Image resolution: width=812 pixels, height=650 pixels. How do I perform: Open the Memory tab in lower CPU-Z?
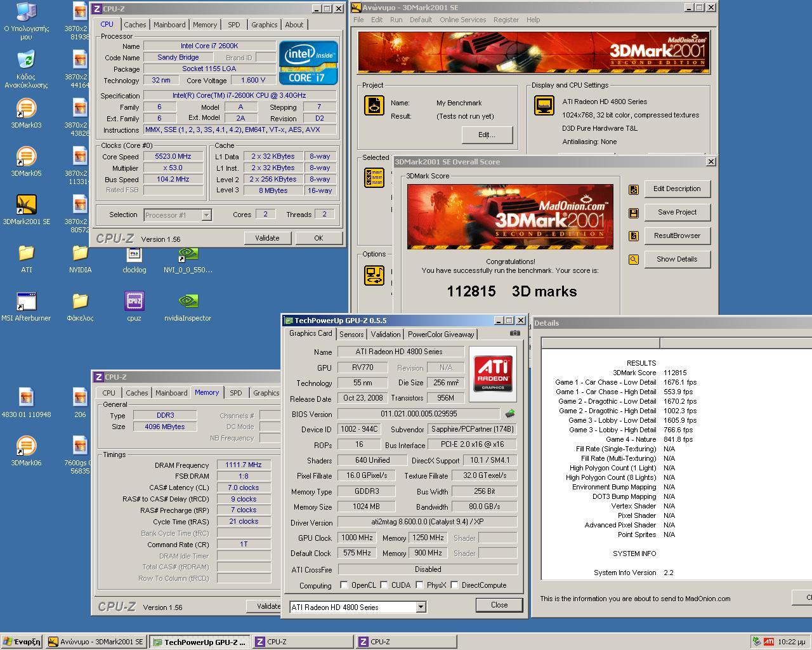(207, 392)
